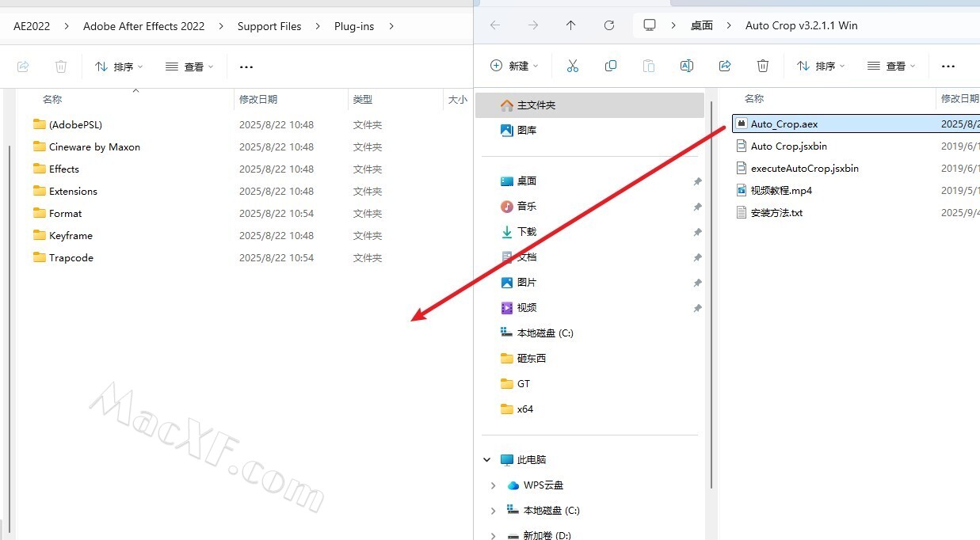
Task: Click Cut scissors icon in right toolbar
Action: [x=573, y=66]
